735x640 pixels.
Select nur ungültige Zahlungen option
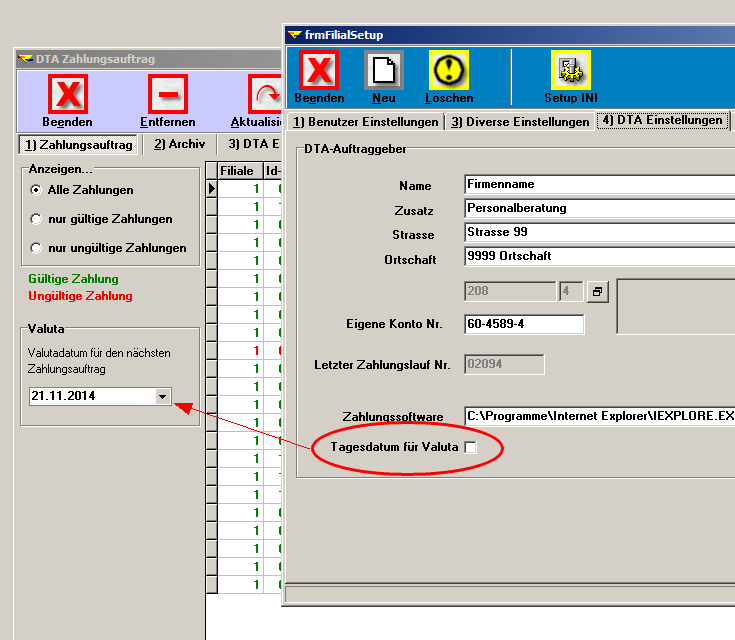[36, 248]
